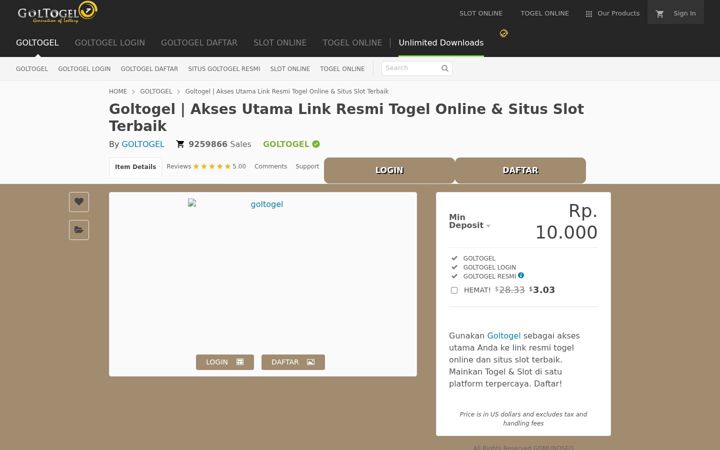Image resolution: width=720 pixels, height=450 pixels.
Task: Click the info icon next to GOLTOGEL RESMI
Action: [521, 276]
